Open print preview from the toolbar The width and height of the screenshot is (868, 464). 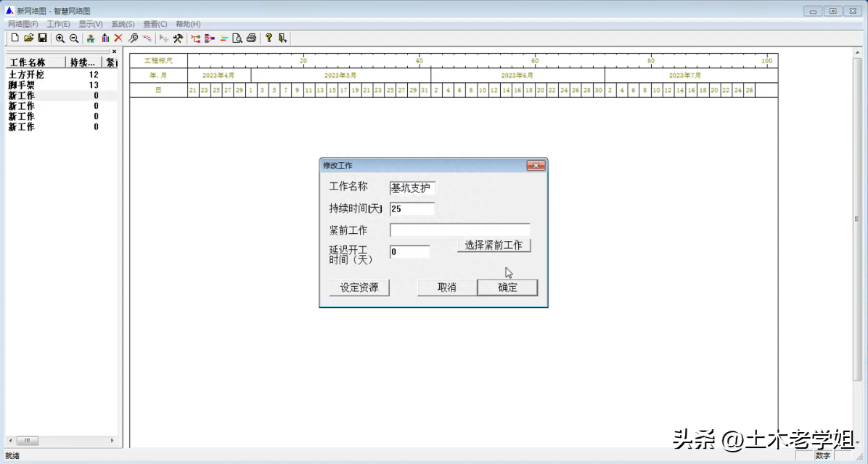click(x=237, y=38)
